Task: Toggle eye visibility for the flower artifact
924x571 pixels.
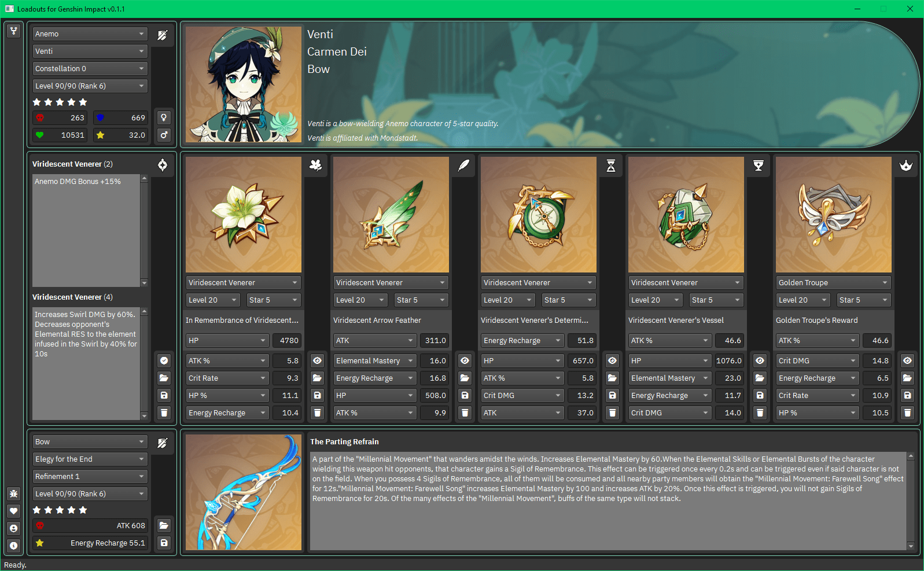Action: (318, 360)
